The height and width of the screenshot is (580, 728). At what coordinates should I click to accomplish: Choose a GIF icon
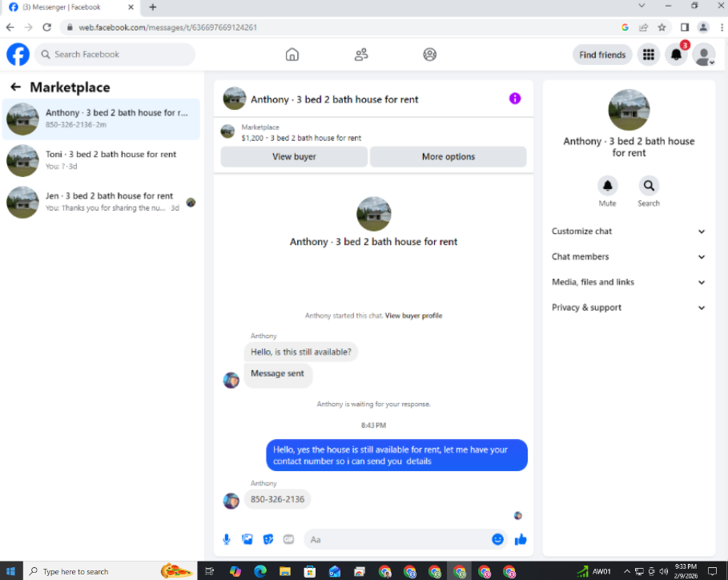tap(289, 539)
